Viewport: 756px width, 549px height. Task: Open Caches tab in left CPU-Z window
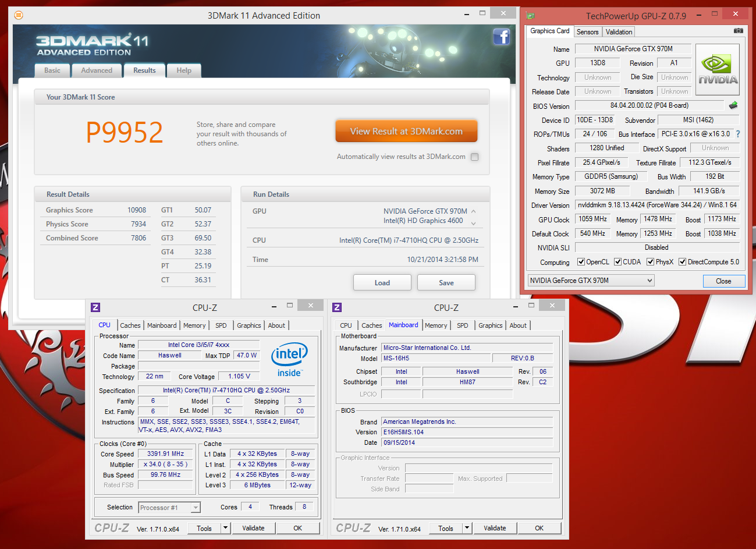130,325
